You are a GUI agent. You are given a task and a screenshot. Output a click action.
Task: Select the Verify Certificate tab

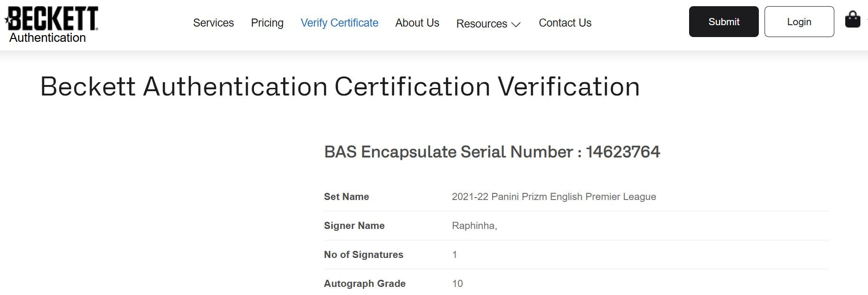coord(339,23)
